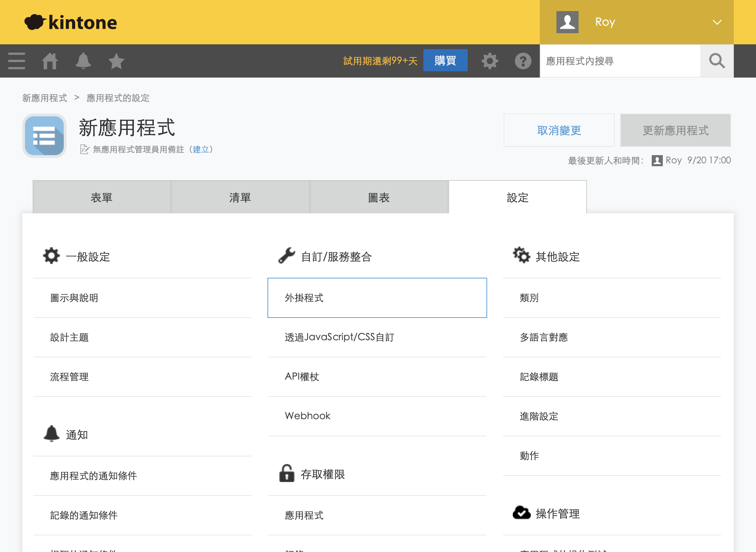This screenshot has height=552, width=756.
Task: Open 進階設定 settings
Action: pyautogui.click(x=612, y=416)
